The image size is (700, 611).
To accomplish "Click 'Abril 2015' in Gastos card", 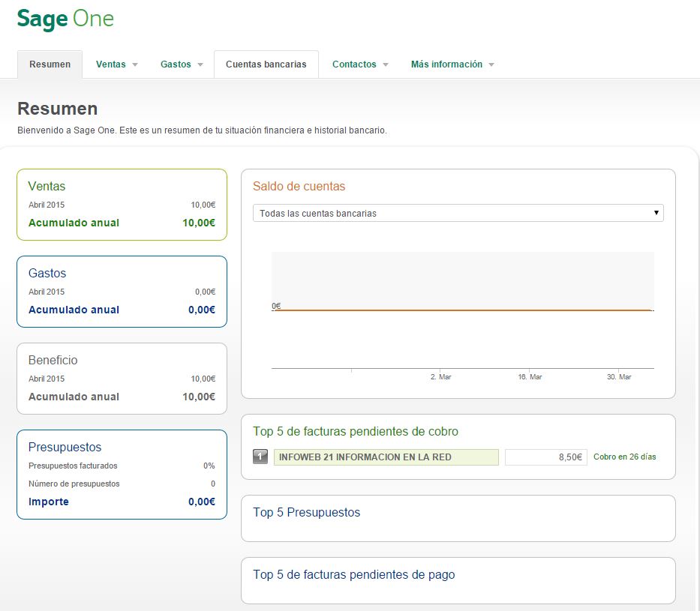I will pyautogui.click(x=47, y=292).
